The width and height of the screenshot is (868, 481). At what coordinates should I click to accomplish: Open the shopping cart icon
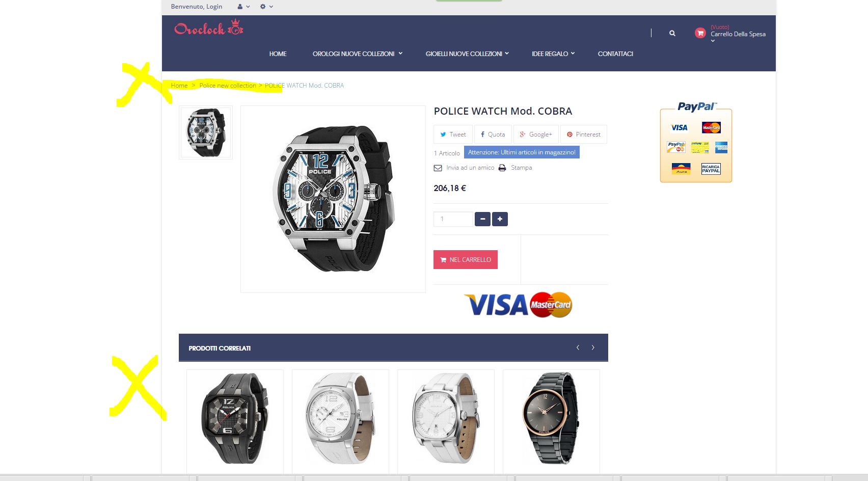[700, 33]
